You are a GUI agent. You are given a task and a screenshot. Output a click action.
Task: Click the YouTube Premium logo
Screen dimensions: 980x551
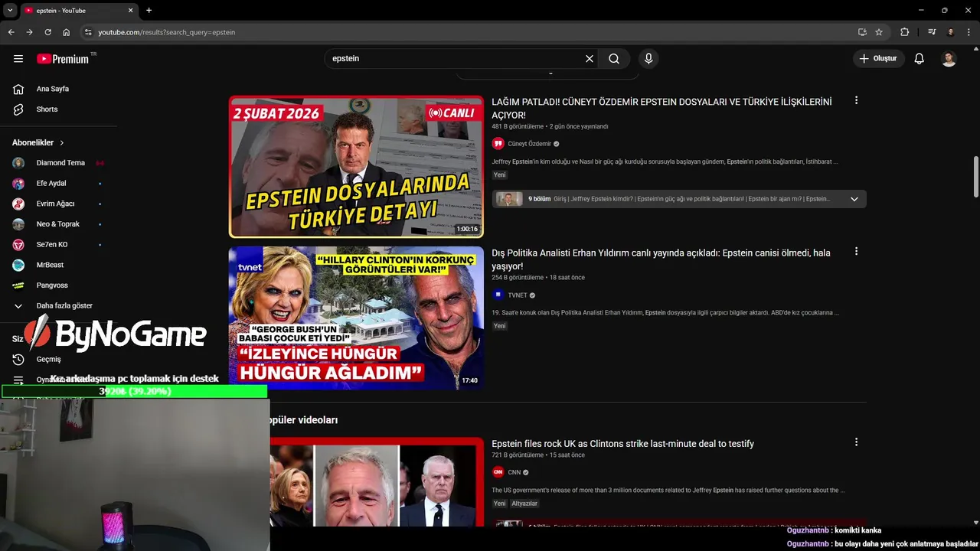[63, 59]
